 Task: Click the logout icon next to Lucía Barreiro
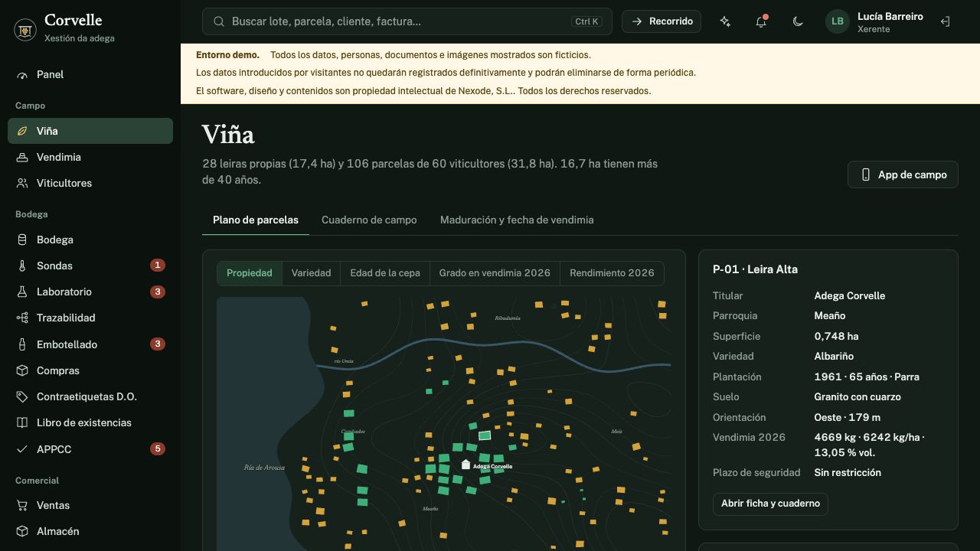945,21
